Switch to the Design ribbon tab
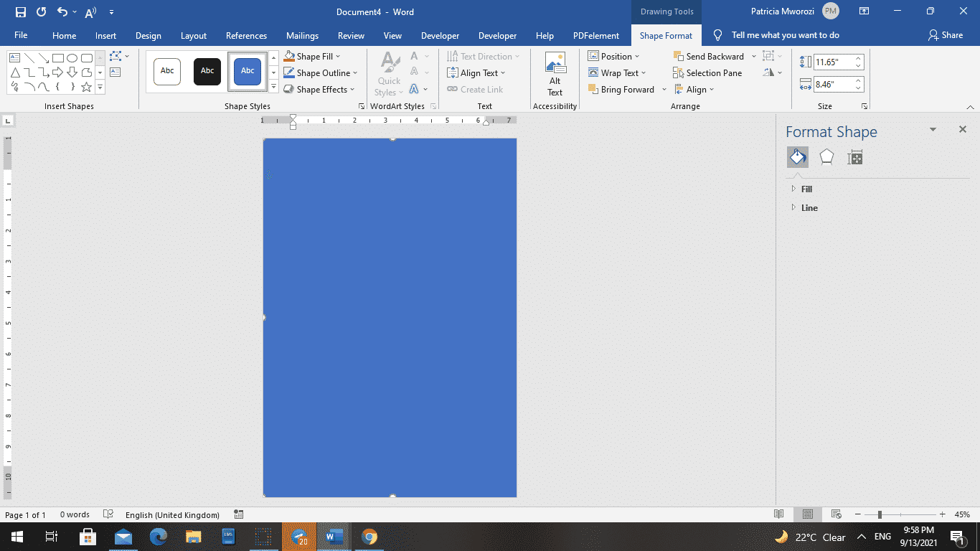980x551 pixels. 149,35
